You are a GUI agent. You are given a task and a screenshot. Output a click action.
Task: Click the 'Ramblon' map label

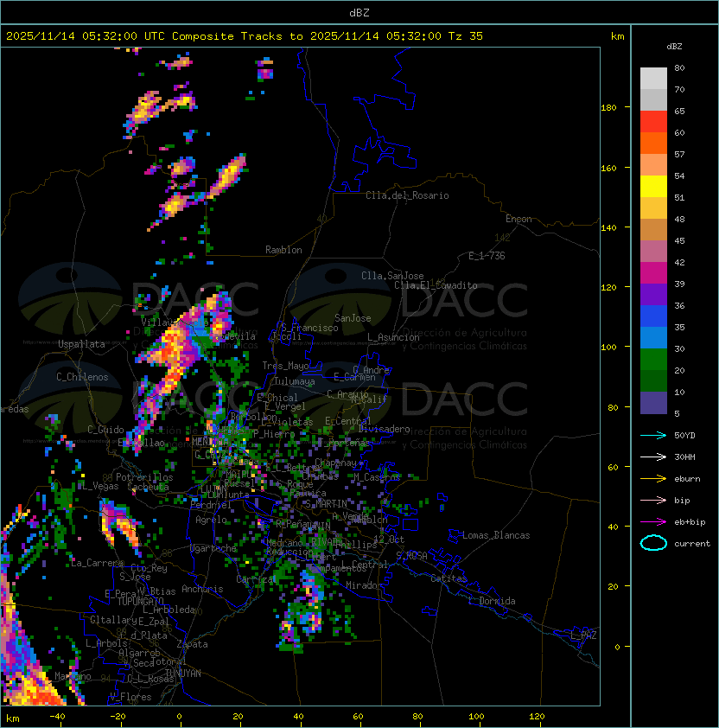pyautogui.click(x=283, y=250)
